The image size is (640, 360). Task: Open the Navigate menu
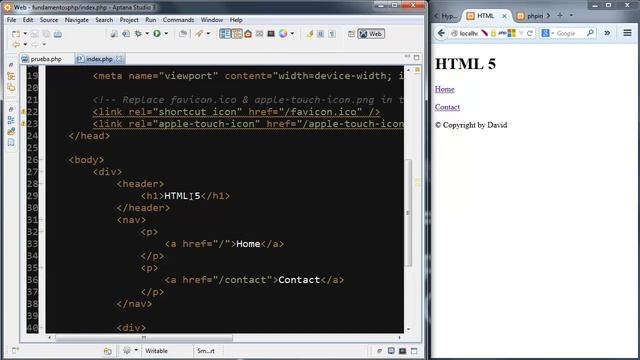click(76, 20)
